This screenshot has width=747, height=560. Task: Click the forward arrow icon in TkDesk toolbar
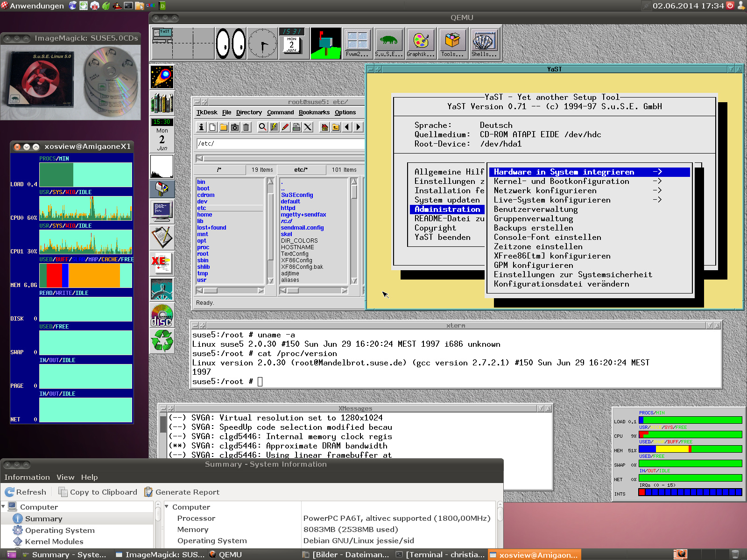(358, 127)
